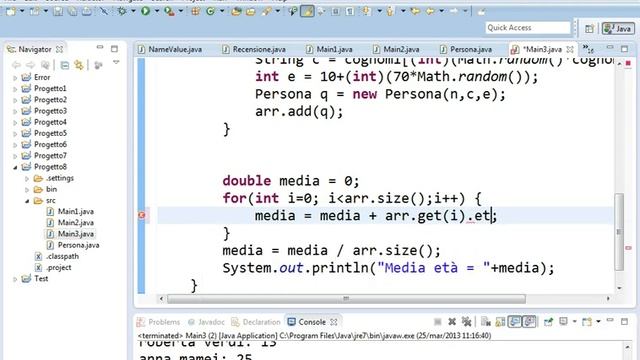Screen dimensions: 640x360
Task: Open the Declaration view tab
Action: click(256, 322)
